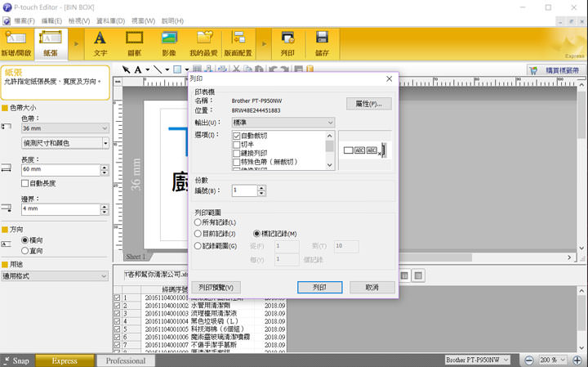Select the 目前記錄(J) radio button
Screen dimensions: 588x367
click(198, 234)
